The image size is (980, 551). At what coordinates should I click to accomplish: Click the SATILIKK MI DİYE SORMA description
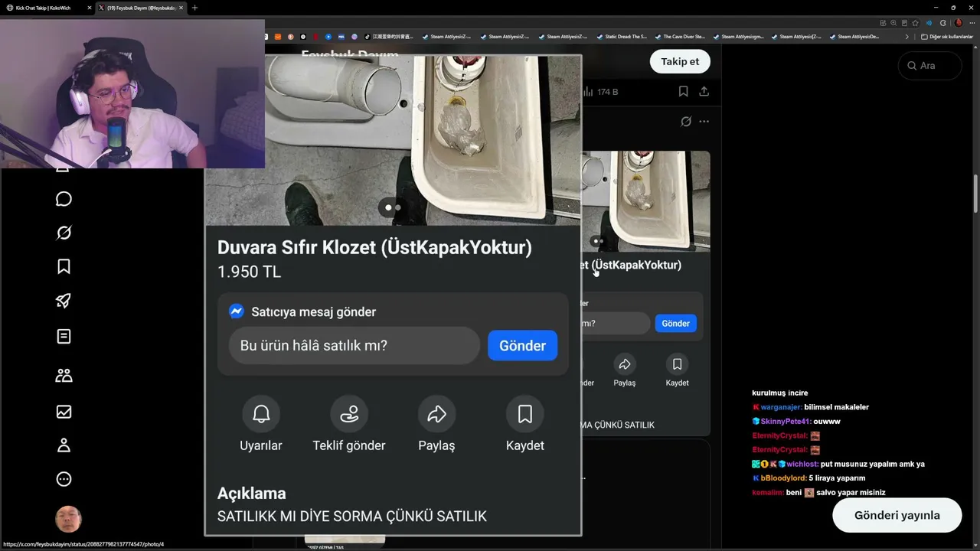point(352,517)
